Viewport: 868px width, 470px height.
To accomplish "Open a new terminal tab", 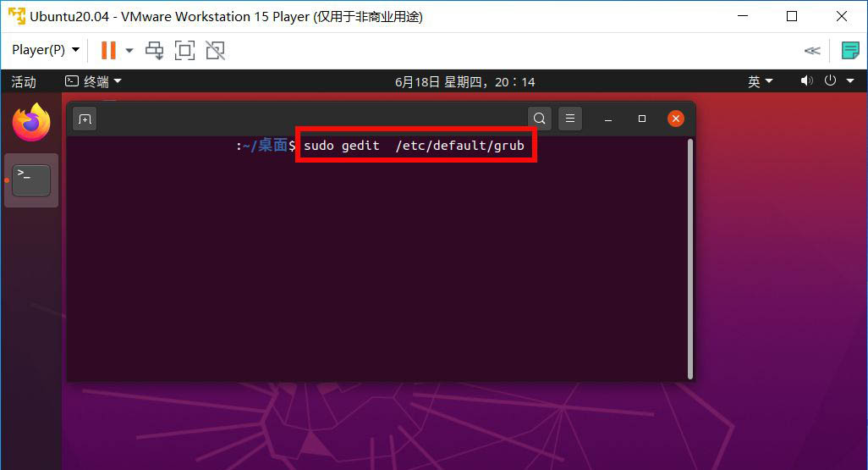I will coord(85,119).
